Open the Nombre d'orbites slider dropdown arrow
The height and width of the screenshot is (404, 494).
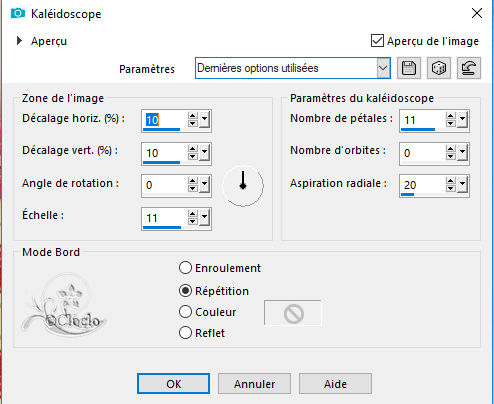pos(462,153)
